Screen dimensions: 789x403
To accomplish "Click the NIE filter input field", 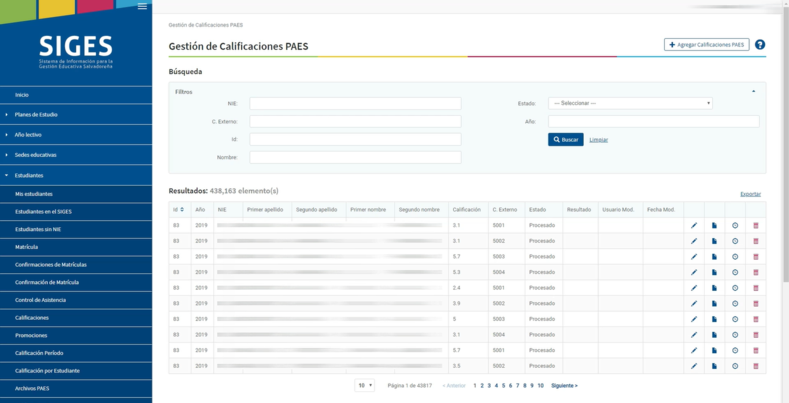I will [355, 103].
